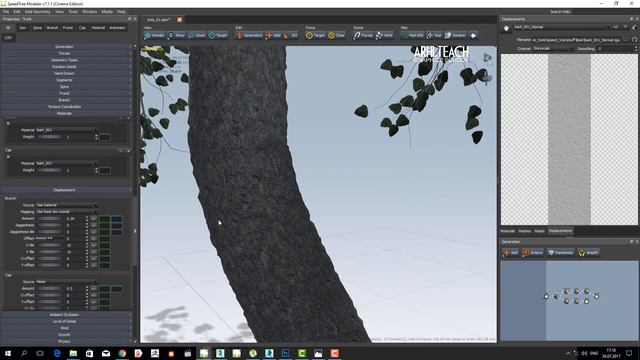Toggle Forces in the Scene toolbar
Viewport: 640px width, 360px height.
[363, 36]
